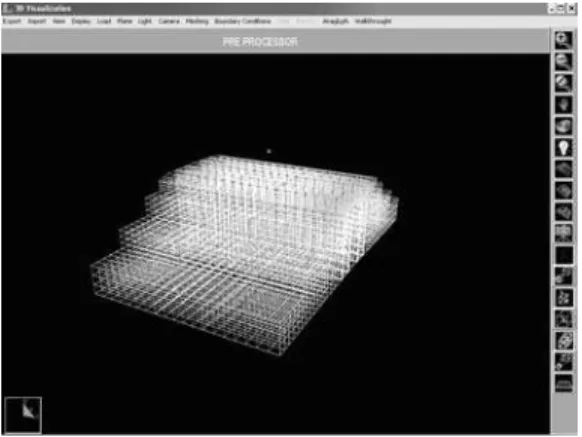This screenshot has width=582, height=437.
Task: Click the bottom-most icon in right toolbar
Action: click(563, 383)
